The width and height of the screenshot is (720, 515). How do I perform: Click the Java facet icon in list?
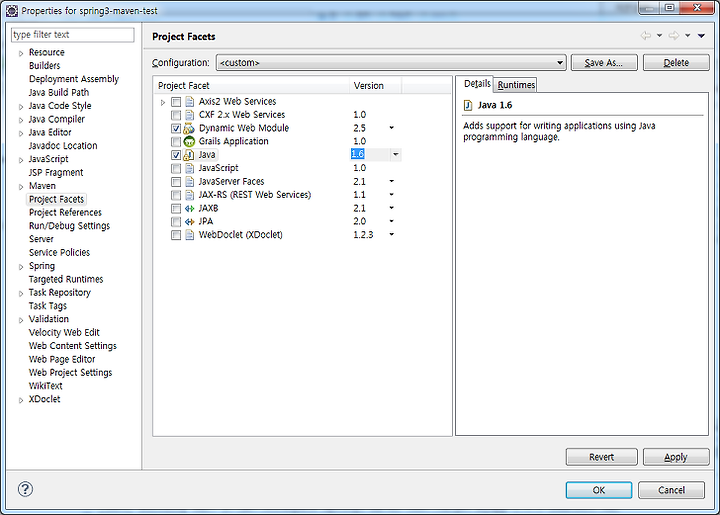[189, 155]
